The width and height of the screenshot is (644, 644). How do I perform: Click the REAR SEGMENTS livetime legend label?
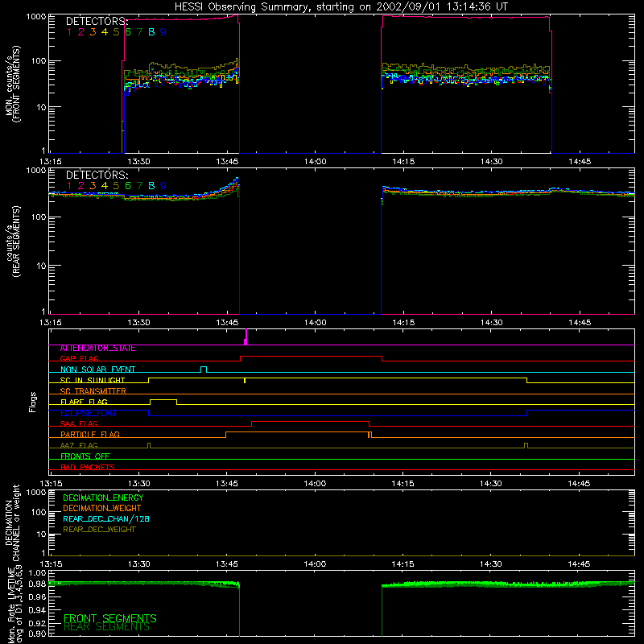(x=107, y=627)
